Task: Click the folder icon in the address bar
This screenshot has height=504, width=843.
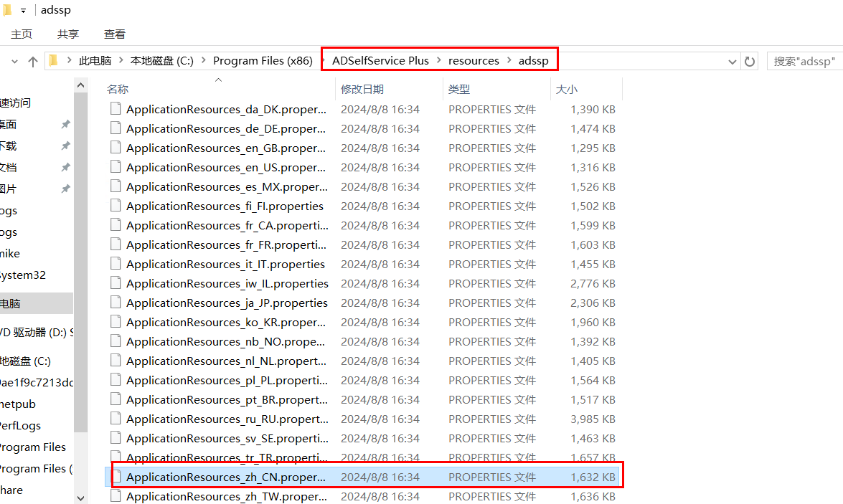Action: (53, 61)
